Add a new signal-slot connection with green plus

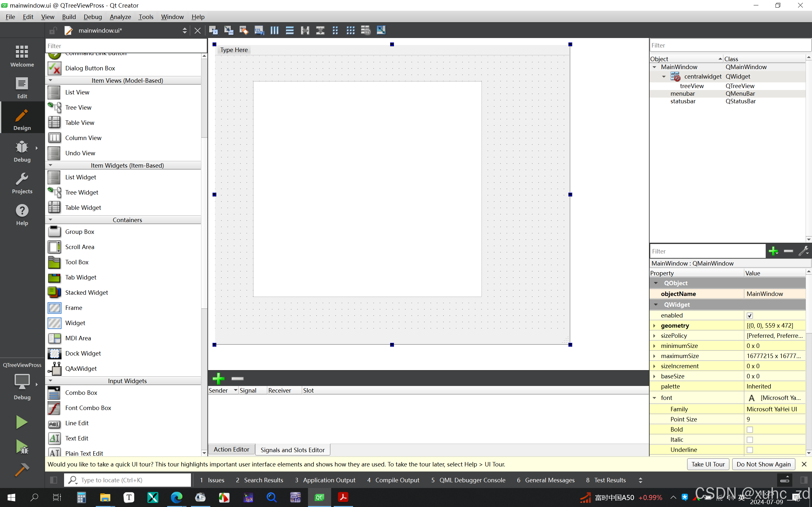click(x=219, y=379)
